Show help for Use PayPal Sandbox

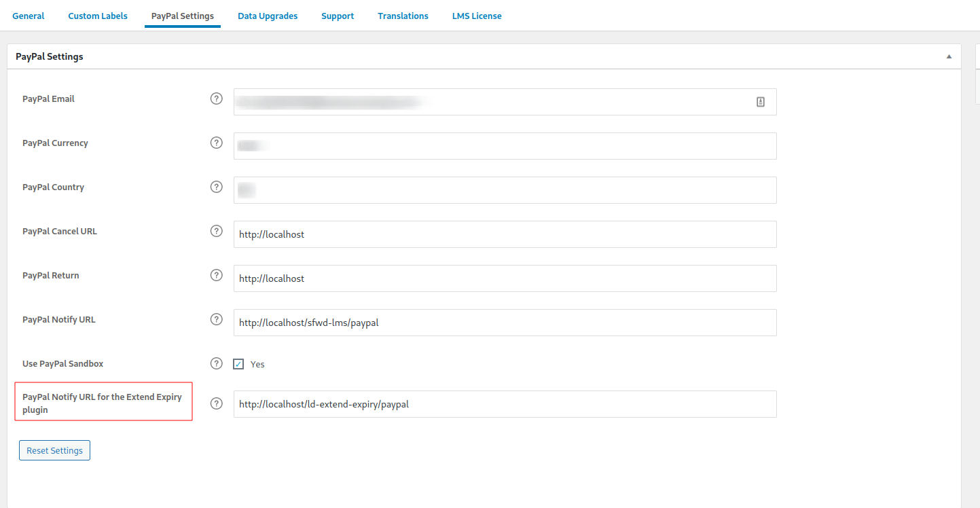217,363
